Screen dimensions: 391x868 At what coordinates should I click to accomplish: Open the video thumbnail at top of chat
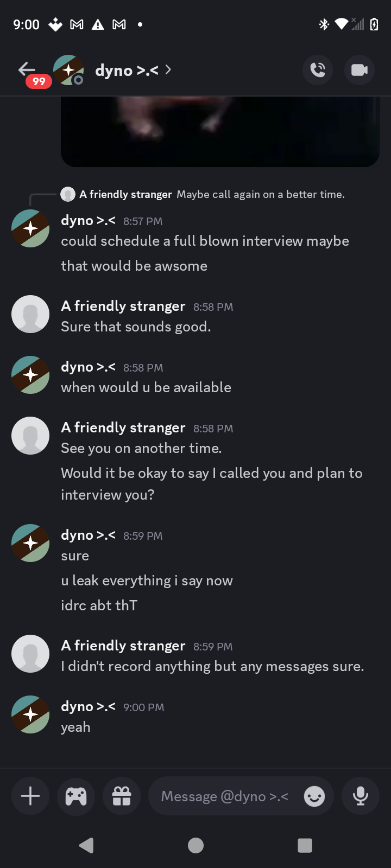point(220,131)
